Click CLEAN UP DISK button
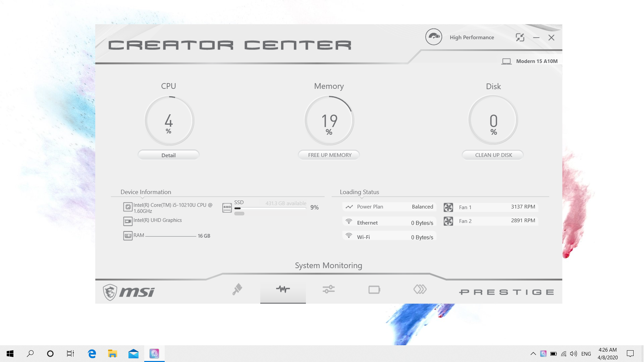The width and height of the screenshot is (644, 362). point(493,155)
